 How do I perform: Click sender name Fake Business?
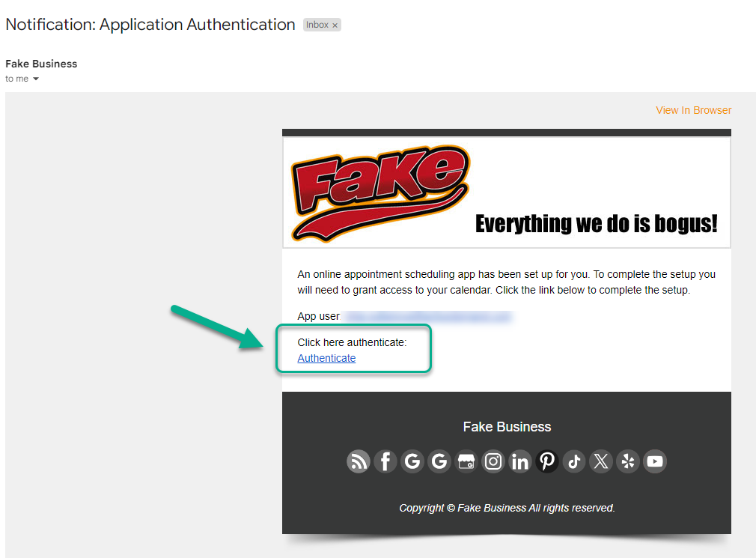41,64
